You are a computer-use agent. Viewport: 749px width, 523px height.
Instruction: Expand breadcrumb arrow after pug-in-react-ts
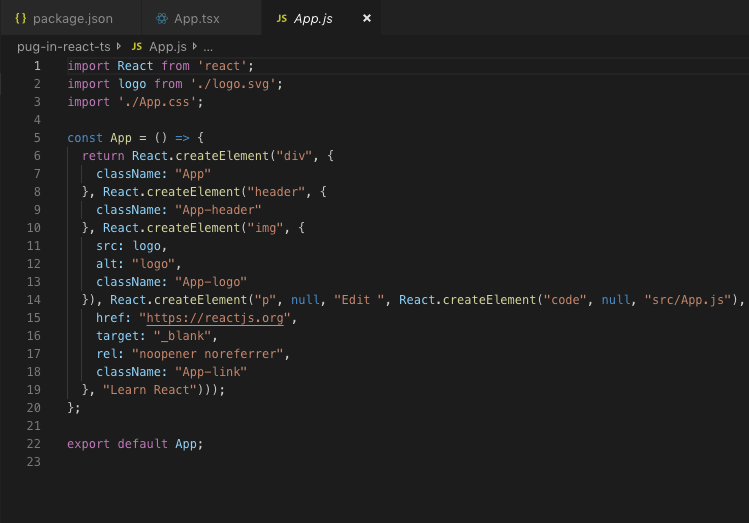[x=119, y=47]
